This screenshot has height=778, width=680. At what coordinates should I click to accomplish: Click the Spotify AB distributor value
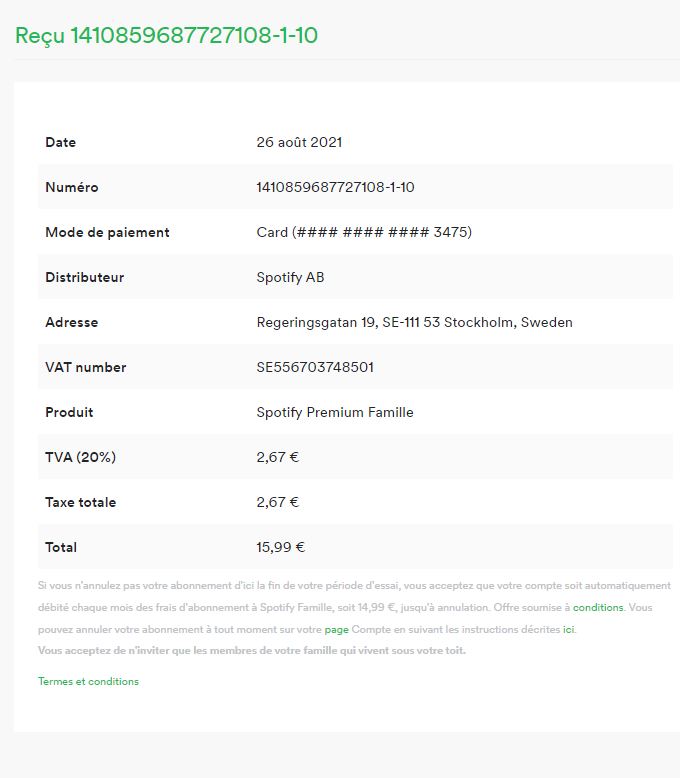pyautogui.click(x=290, y=277)
